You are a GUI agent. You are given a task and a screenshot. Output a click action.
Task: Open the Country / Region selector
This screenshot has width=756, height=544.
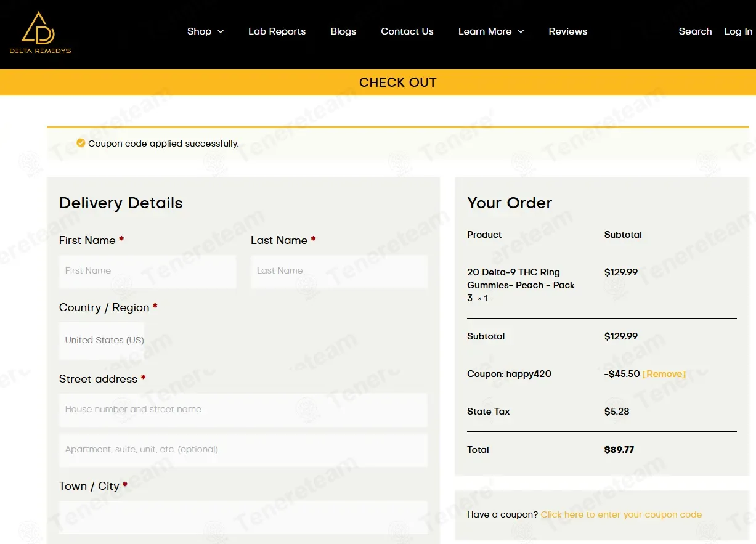point(102,340)
